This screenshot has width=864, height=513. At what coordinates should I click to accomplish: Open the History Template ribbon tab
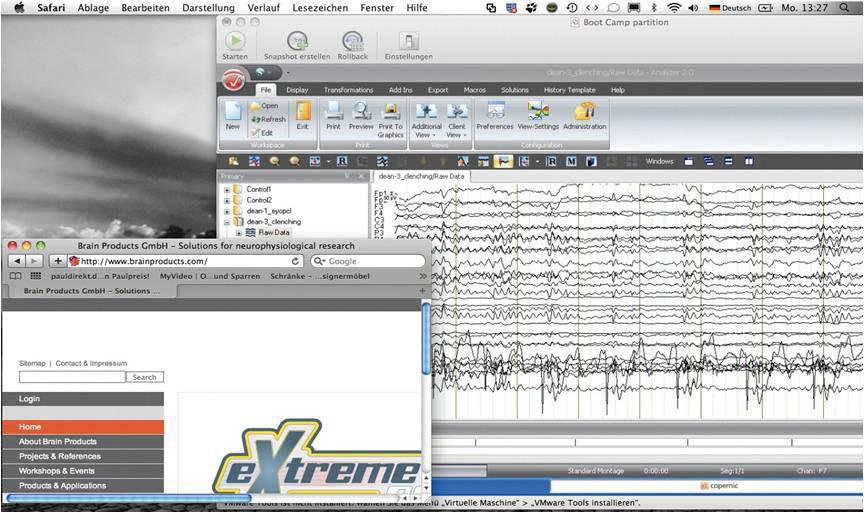[x=570, y=90]
